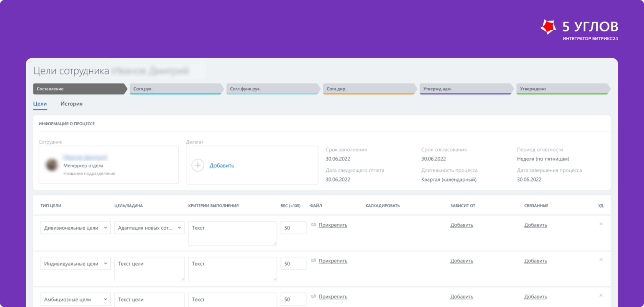
Task: Click the Срок согласования date 30.06.2022
Action: (434, 159)
